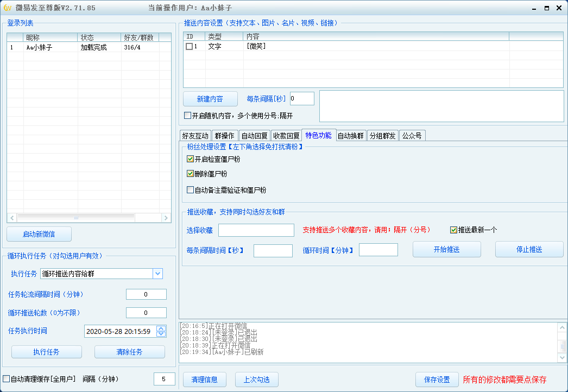Screen dimensions: 568x392
Task: Enable 自动备注需验证和僵尸粉 checkbox
Action: (x=190, y=191)
